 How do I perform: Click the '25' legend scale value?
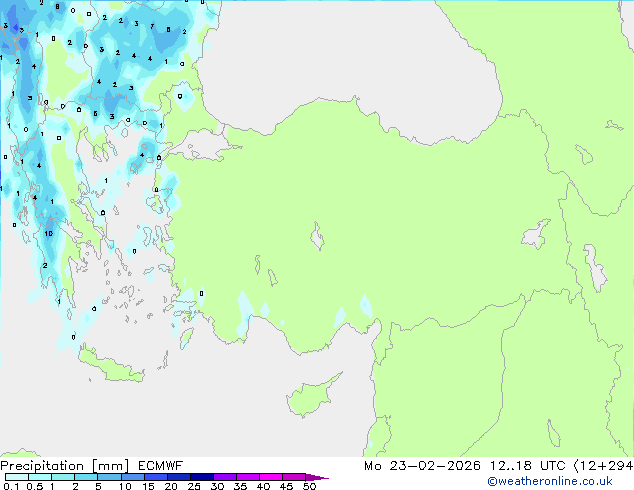click(194, 486)
